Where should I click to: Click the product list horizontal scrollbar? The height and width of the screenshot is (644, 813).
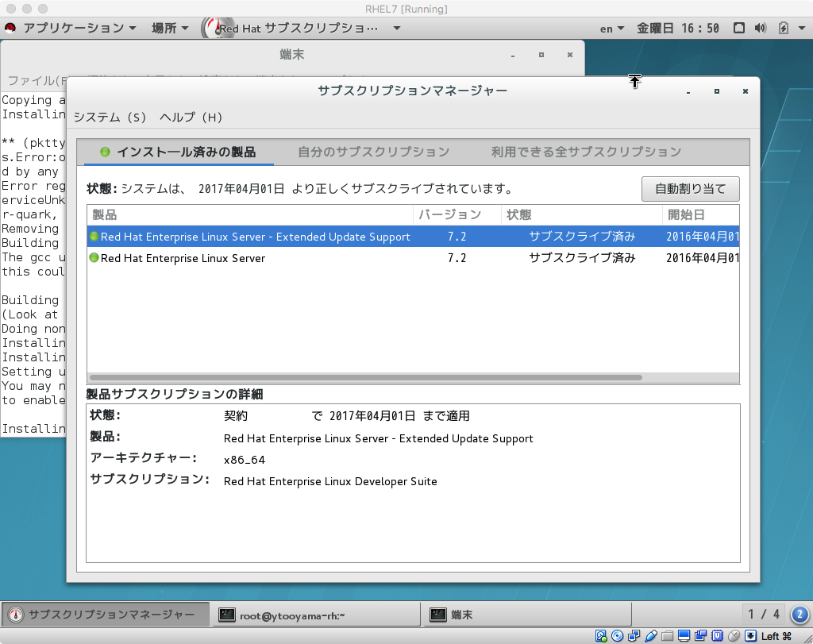(366, 377)
